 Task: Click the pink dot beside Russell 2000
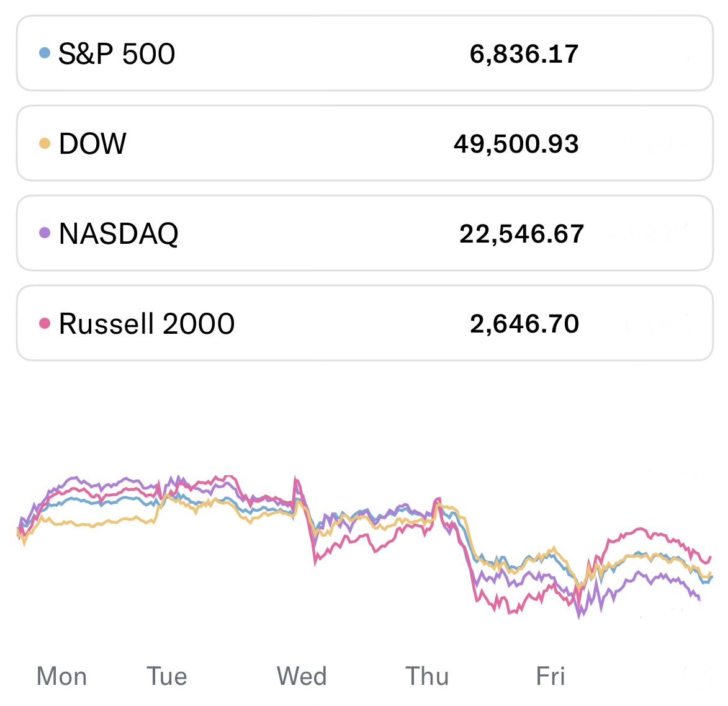[x=44, y=323]
